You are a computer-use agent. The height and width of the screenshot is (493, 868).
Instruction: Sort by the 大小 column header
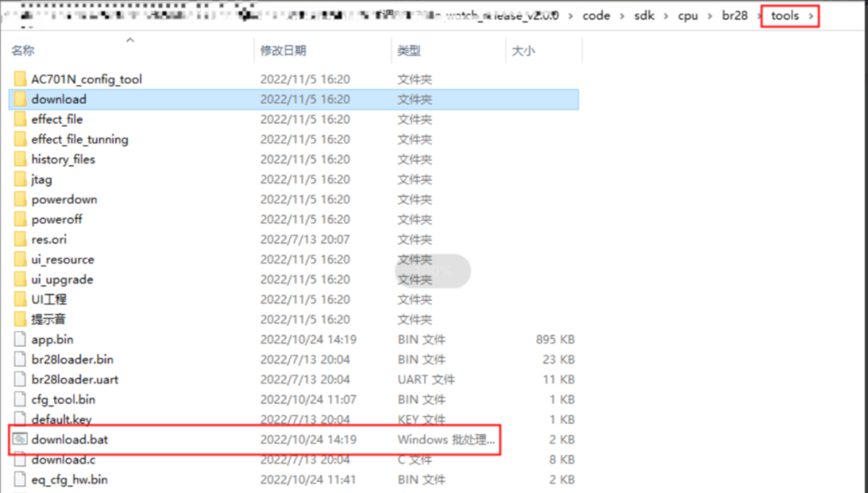click(523, 50)
